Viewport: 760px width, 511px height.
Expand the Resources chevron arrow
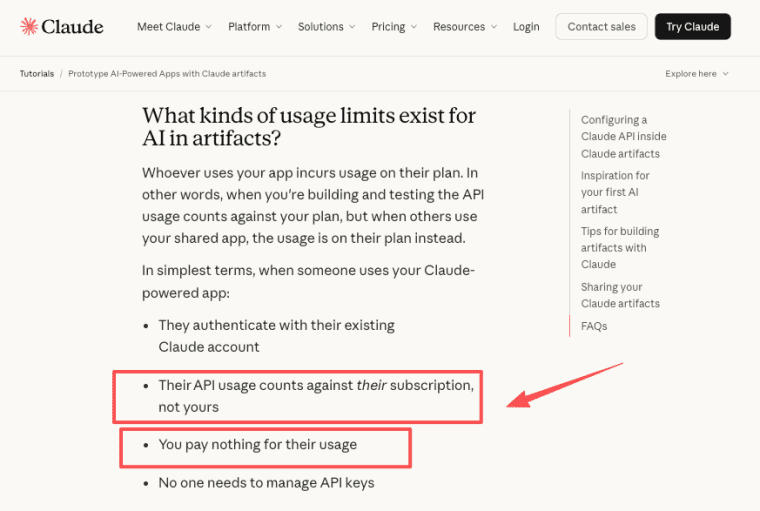coord(494,27)
